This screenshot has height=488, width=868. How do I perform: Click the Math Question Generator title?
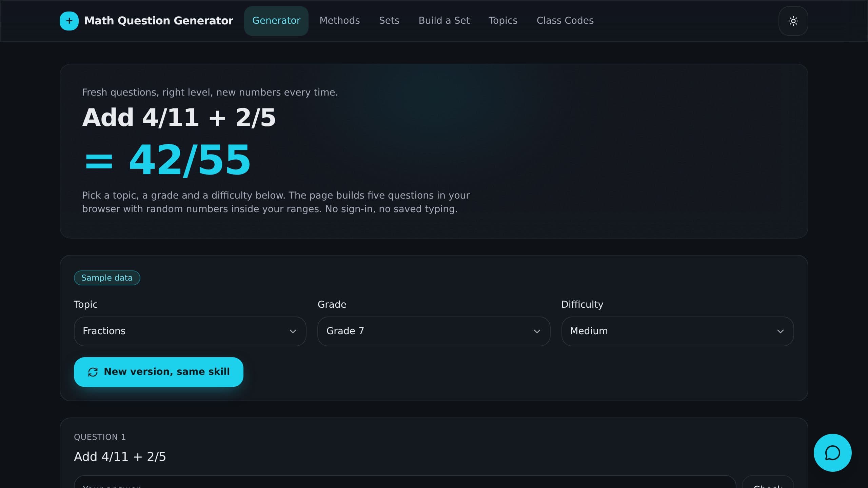click(159, 21)
